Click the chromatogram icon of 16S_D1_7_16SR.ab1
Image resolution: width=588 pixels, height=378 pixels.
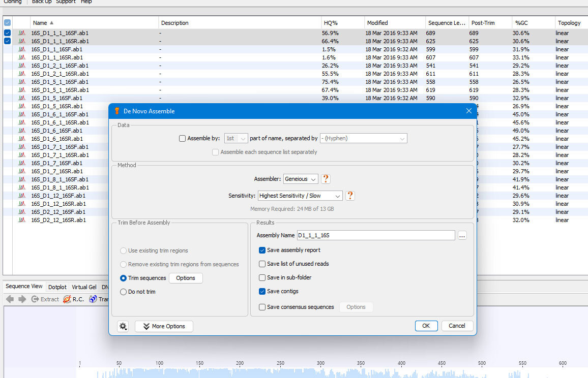tap(22, 171)
